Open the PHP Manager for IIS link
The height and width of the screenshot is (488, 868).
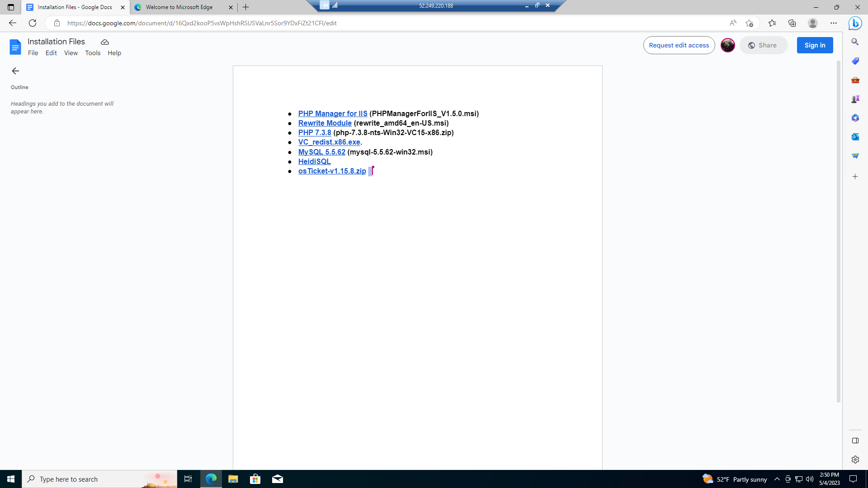(333, 113)
